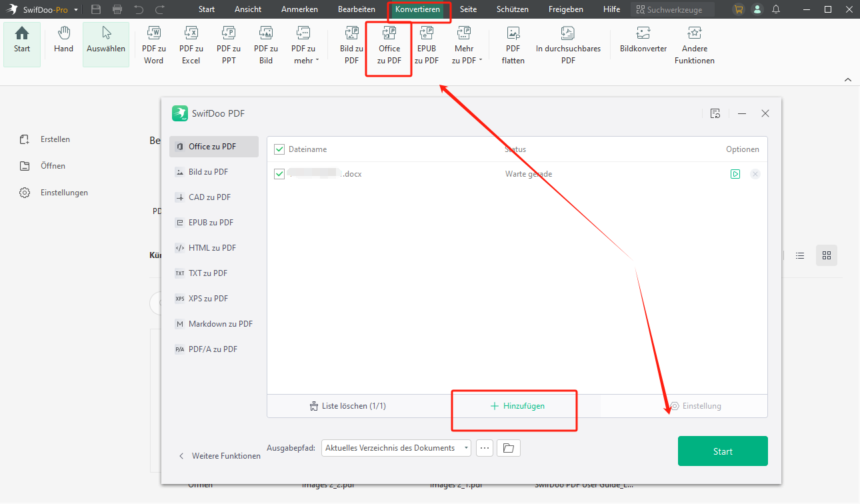The height and width of the screenshot is (504, 860).
Task: Open the Ansicht menu tab
Action: 248,9
